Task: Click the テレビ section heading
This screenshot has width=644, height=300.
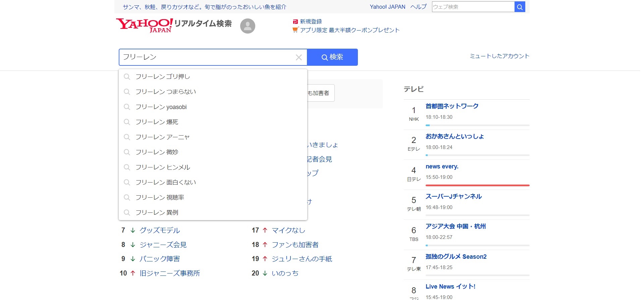Action: click(414, 89)
